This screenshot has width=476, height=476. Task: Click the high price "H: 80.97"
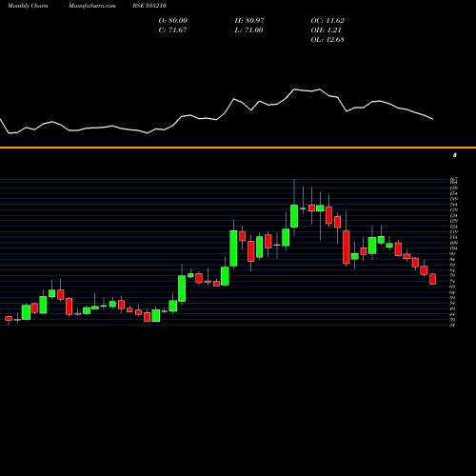click(249, 21)
